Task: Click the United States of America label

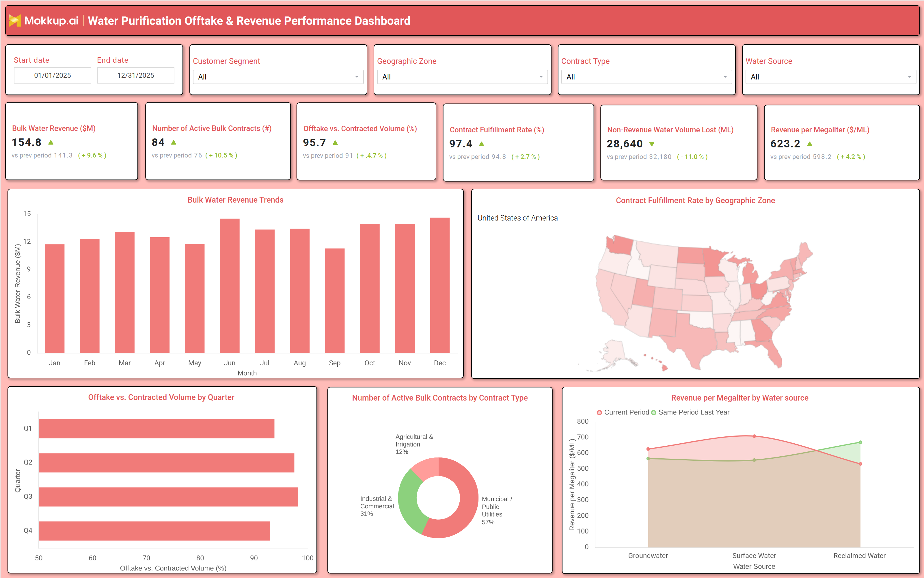Action: pyautogui.click(x=517, y=218)
